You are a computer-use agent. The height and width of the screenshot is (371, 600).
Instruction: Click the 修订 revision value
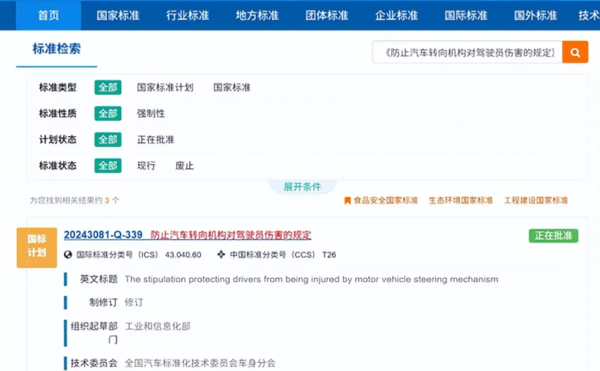point(134,303)
